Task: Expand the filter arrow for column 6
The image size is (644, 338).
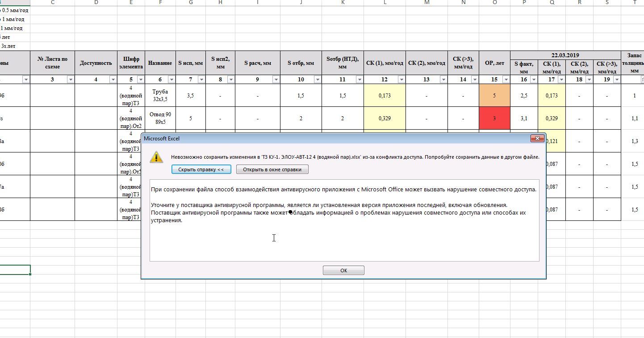Action: coord(171,80)
